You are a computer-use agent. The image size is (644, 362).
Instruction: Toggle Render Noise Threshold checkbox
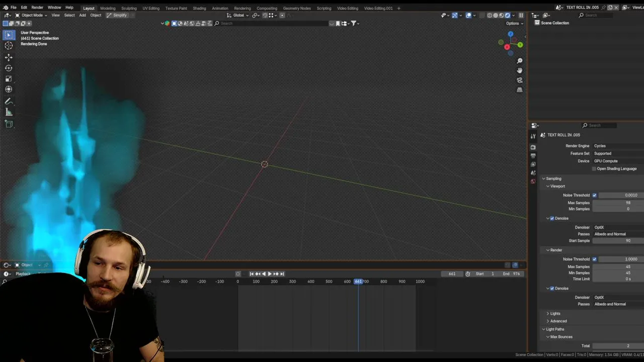594,259
